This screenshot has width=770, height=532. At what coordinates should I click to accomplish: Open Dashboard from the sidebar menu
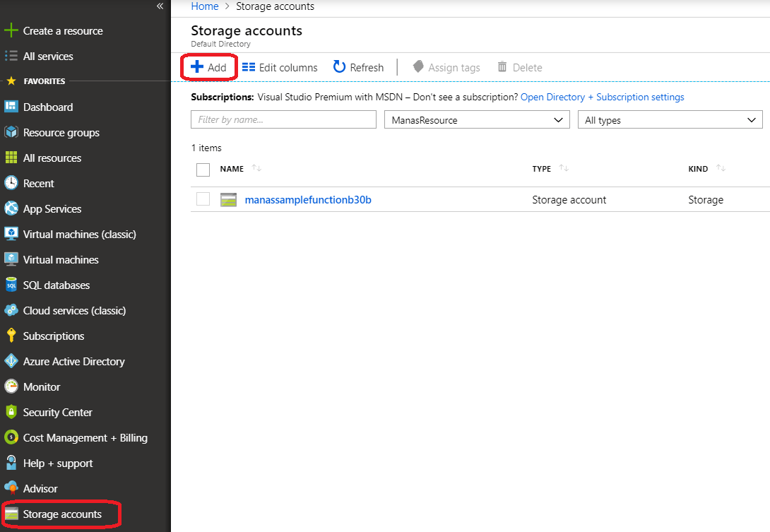pyautogui.click(x=48, y=107)
